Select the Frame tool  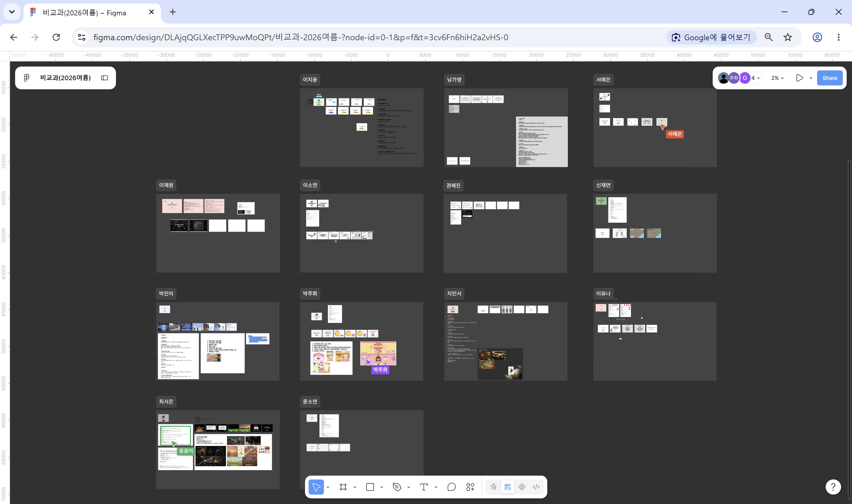click(x=343, y=487)
